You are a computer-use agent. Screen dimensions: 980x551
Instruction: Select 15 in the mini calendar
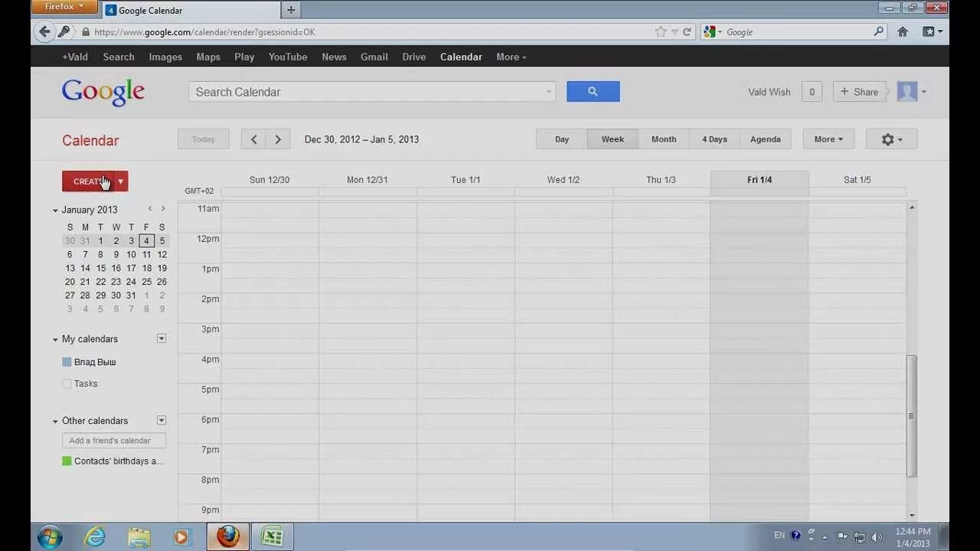100,268
